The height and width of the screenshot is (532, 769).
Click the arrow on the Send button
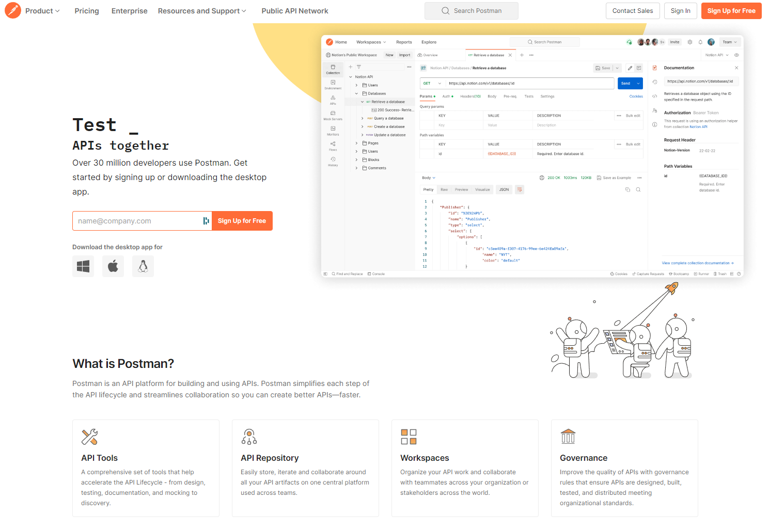click(x=638, y=84)
